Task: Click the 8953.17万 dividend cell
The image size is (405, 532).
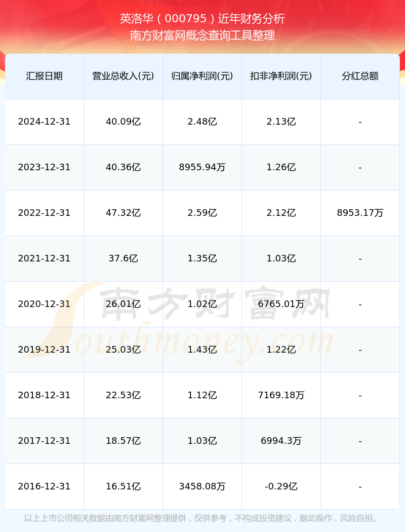Action: 360,213
